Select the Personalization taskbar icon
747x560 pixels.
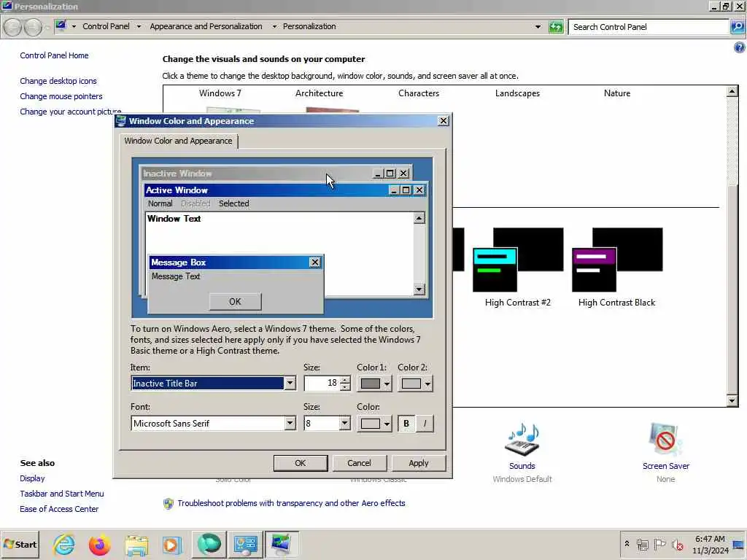tap(282, 544)
